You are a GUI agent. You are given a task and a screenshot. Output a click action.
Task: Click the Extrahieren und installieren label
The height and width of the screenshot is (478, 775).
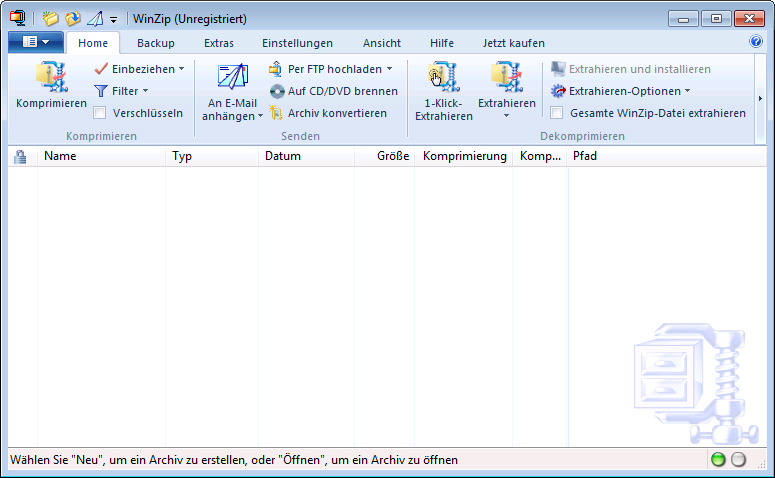click(x=640, y=69)
